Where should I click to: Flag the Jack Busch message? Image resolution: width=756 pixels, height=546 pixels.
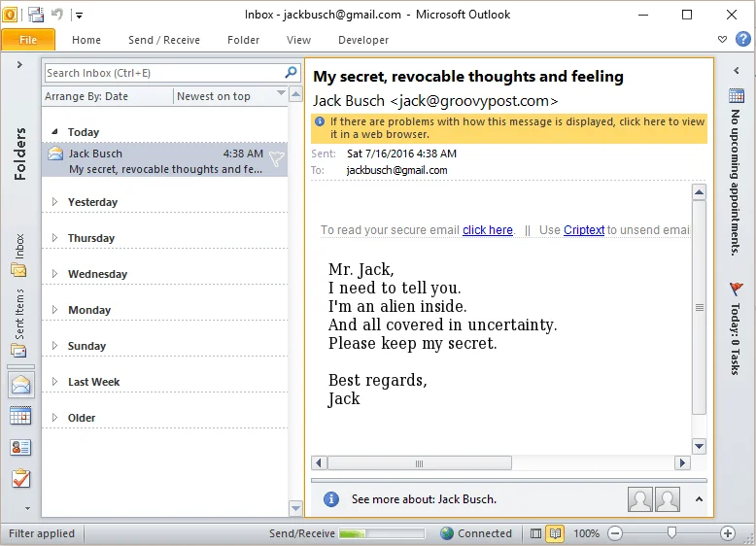tap(277, 158)
